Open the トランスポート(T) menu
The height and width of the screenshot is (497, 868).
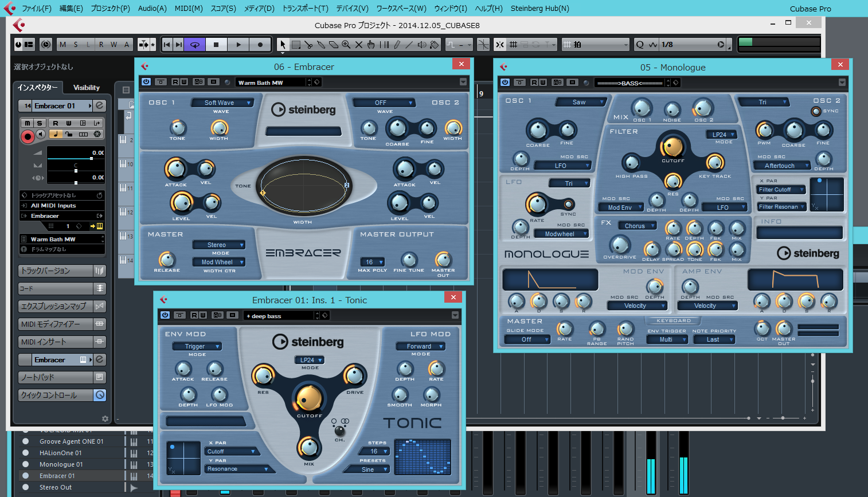point(305,9)
